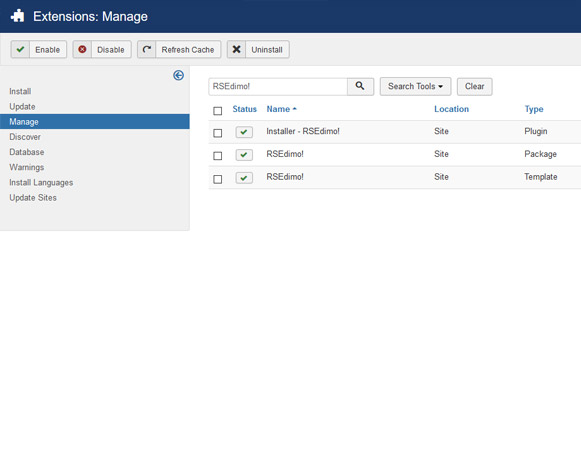Click the Refresh Cache arrow icon

(147, 49)
